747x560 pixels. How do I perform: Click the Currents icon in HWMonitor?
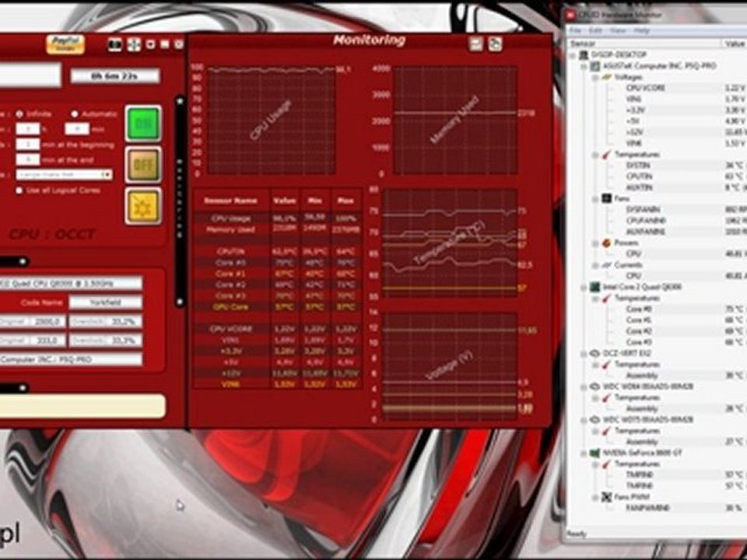pos(606,264)
